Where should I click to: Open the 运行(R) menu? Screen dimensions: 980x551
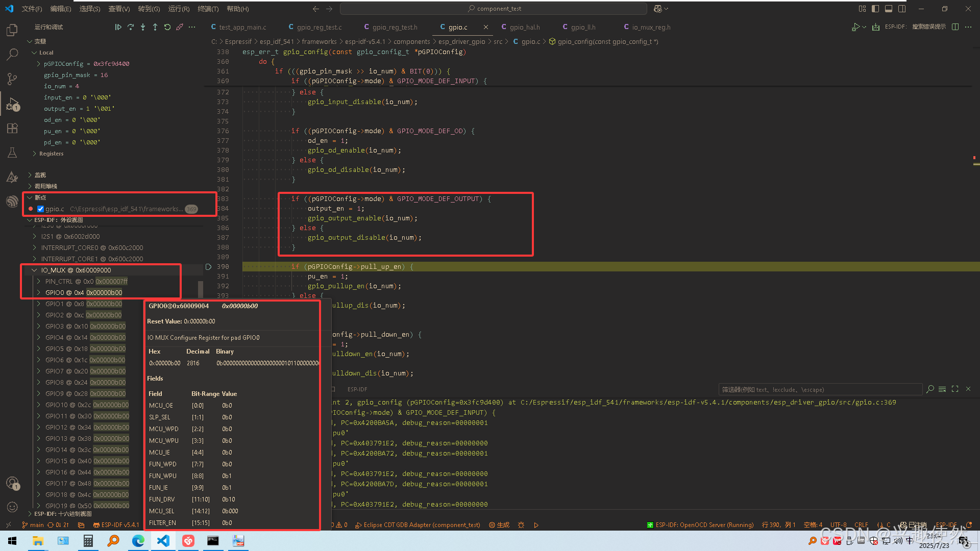[179, 9]
